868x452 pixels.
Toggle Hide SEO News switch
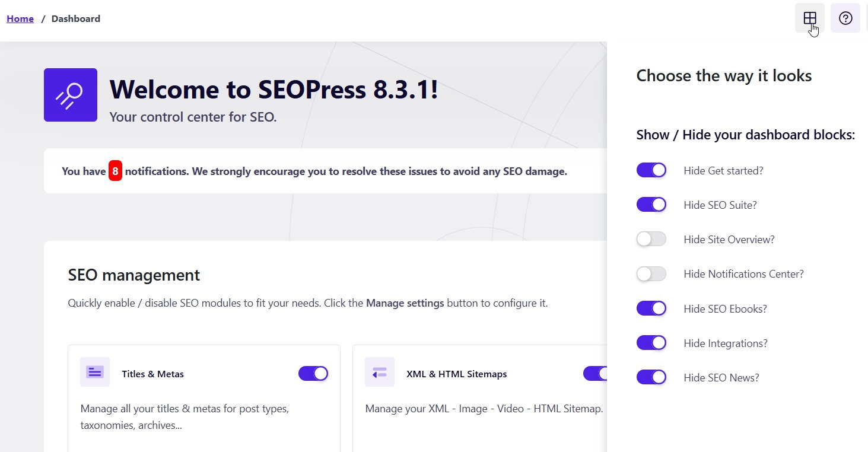[x=651, y=377]
